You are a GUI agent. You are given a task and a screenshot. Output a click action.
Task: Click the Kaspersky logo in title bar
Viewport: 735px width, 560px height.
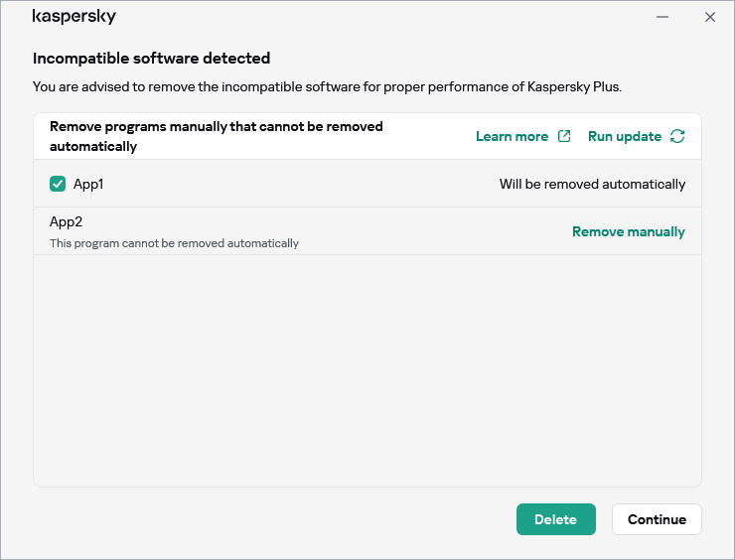pyautogui.click(x=74, y=17)
